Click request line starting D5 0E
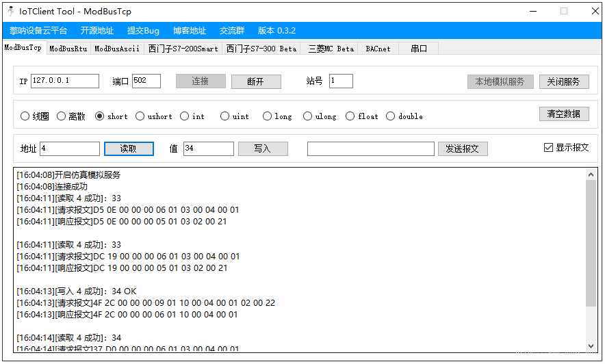 coord(128,210)
